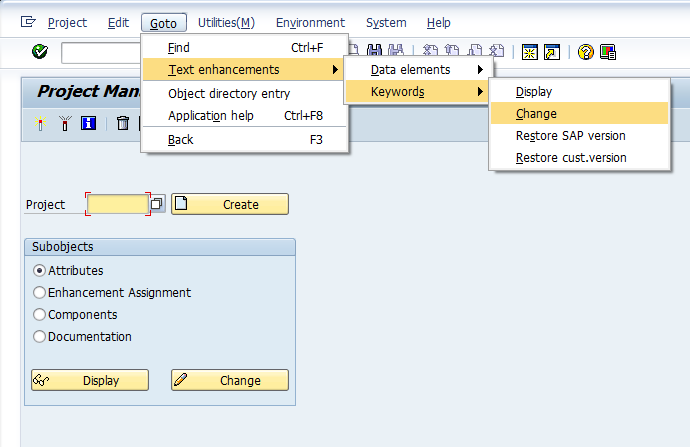The width and height of the screenshot is (690, 447).
Task: Expand the Data elements submenu
Action: pyautogui.click(x=416, y=70)
